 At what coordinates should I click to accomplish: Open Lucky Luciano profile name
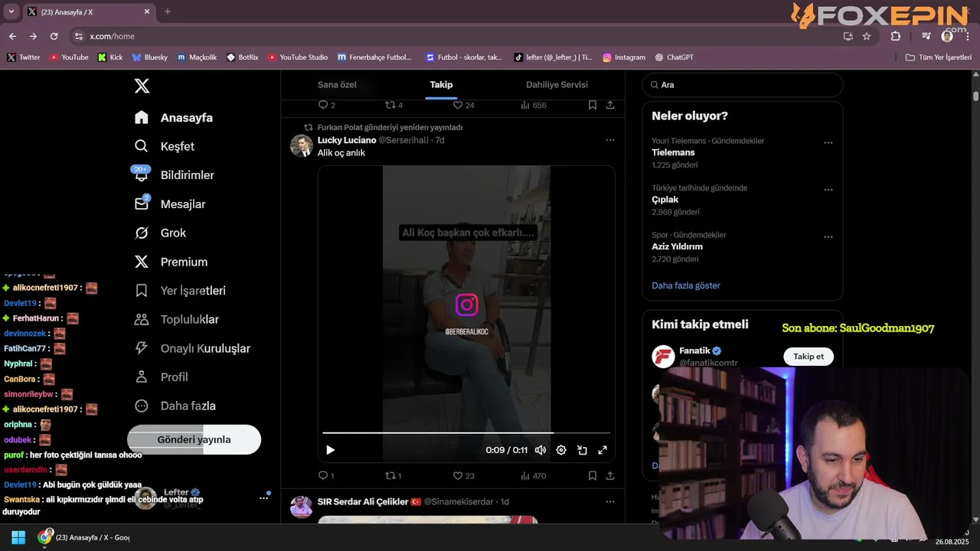pos(347,140)
